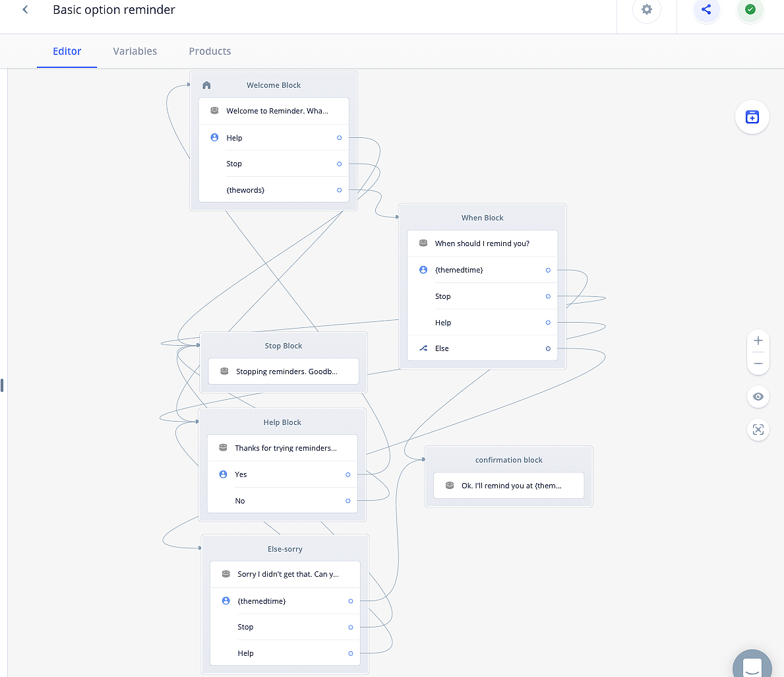Click the Help output port in Welcome Block

(x=340, y=138)
